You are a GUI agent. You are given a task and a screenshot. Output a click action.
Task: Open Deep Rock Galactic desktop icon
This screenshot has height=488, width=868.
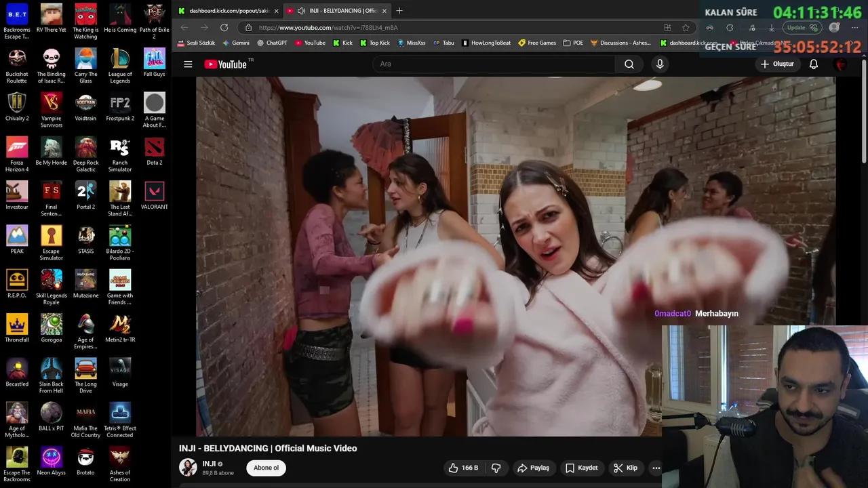(x=85, y=154)
